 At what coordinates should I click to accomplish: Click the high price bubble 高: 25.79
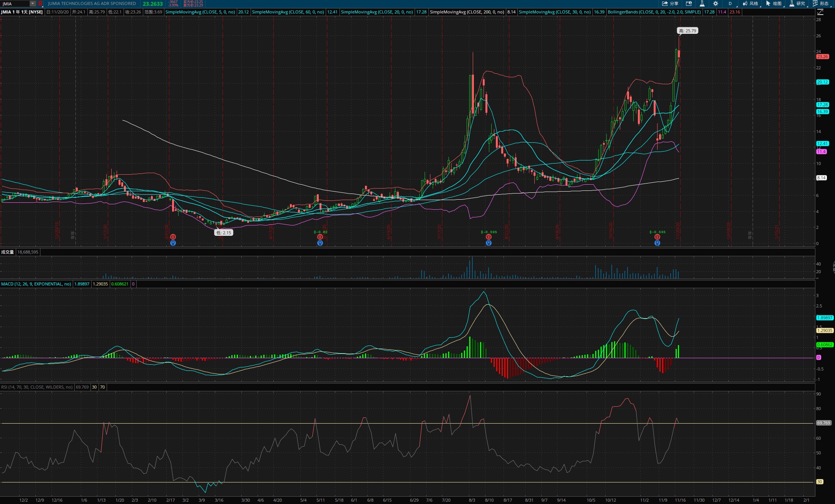(x=688, y=31)
